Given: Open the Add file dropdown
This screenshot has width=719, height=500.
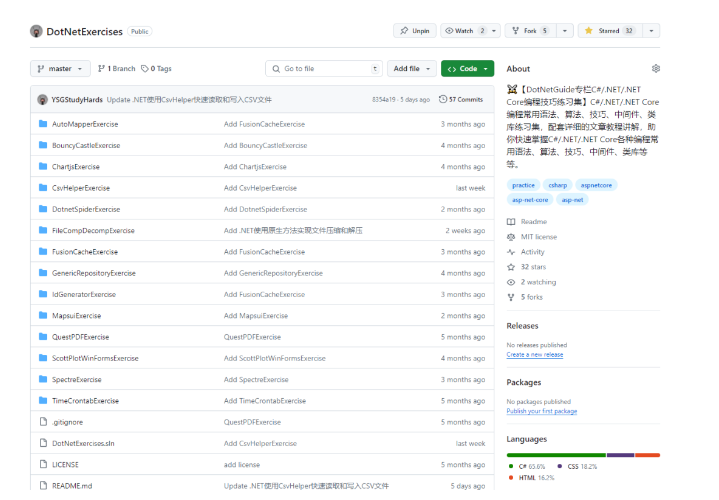Looking at the screenshot, I should 412,68.
